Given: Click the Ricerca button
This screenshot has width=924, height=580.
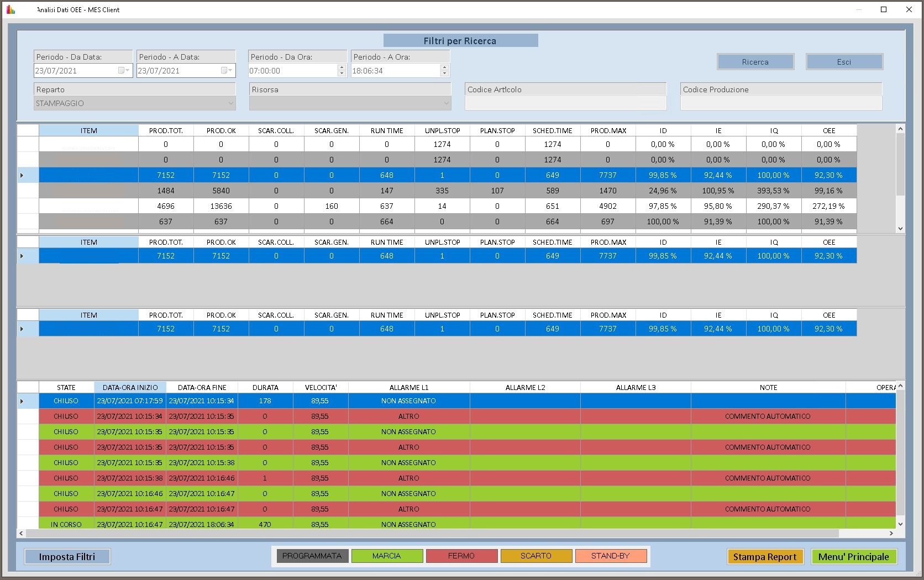Looking at the screenshot, I should coord(755,62).
